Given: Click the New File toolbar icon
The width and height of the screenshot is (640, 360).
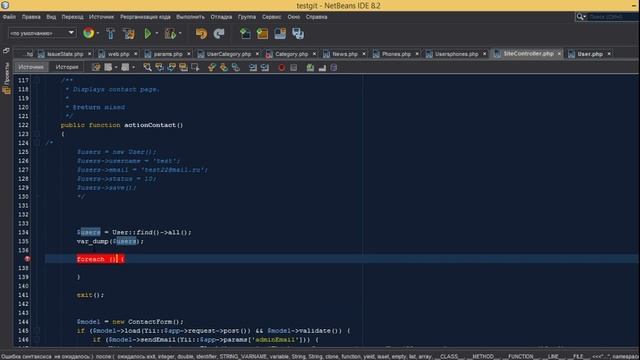Looking at the screenshot, I should 245,33.
